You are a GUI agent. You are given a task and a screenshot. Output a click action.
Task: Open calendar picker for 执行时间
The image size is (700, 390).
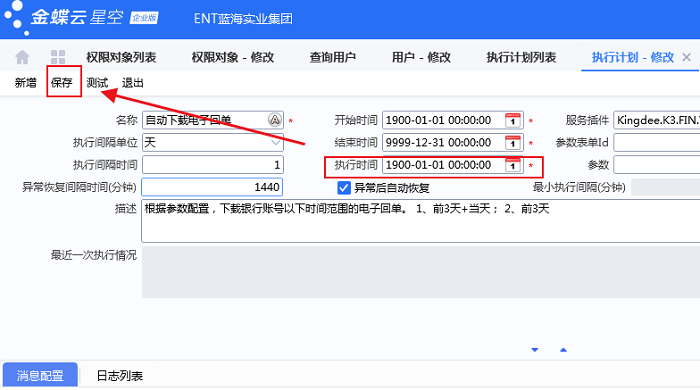point(513,165)
